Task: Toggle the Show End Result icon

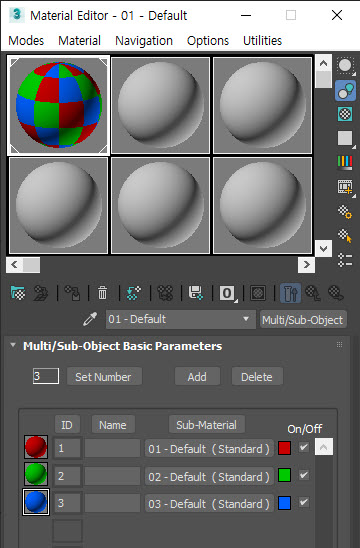Action: 290,293
